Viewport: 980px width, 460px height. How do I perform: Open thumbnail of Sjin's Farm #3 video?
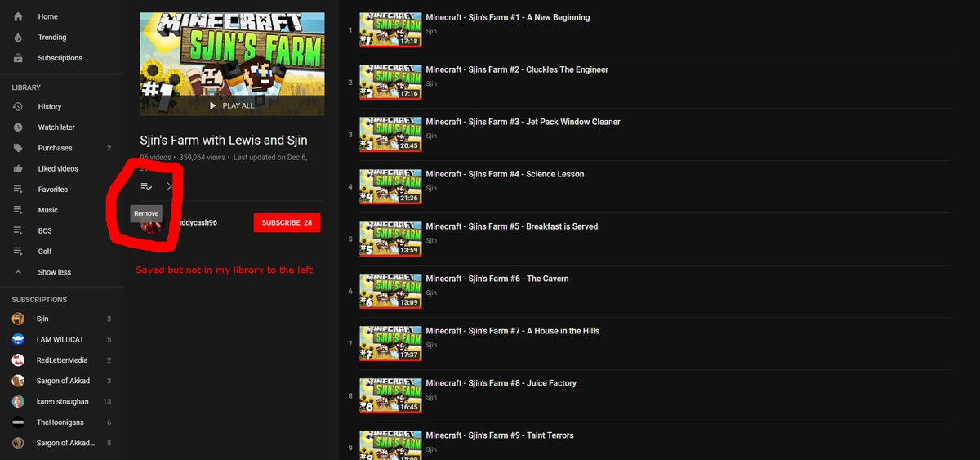click(x=390, y=134)
